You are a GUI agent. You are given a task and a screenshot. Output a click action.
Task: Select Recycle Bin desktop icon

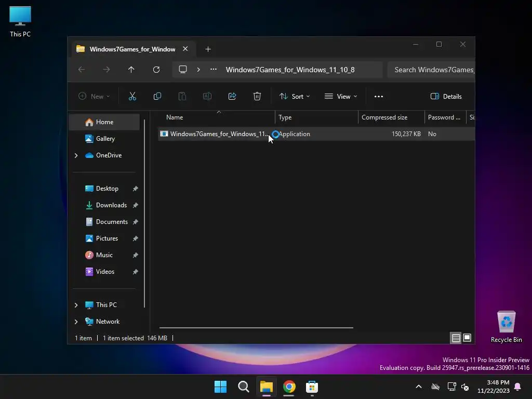click(506, 327)
